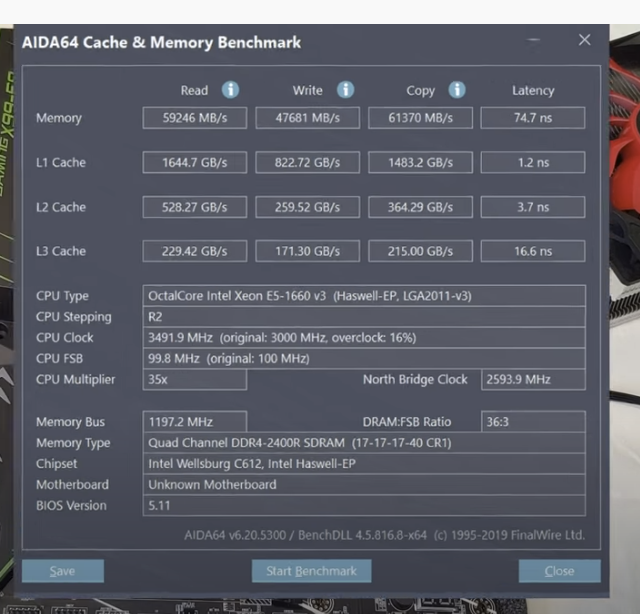Screen dimensions: 640x614
Task: Select Memory copy value 61370 MB/s
Action: point(420,118)
